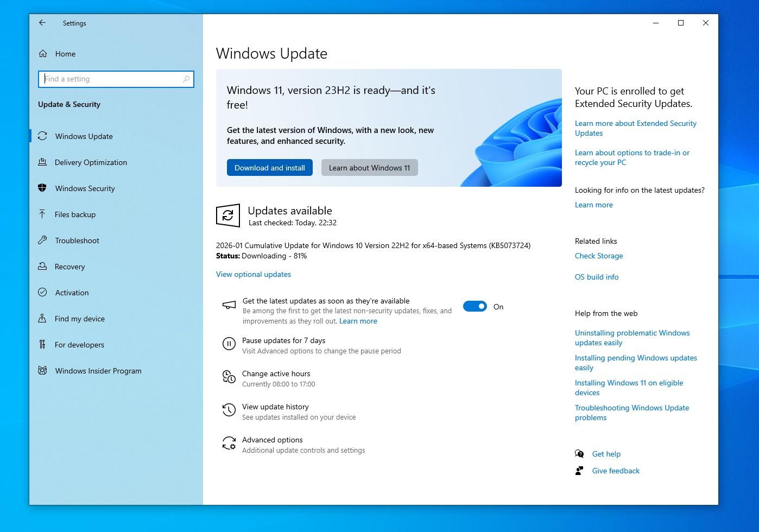Click the View update history clock icon
The width and height of the screenshot is (759, 532).
pyautogui.click(x=229, y=410)
